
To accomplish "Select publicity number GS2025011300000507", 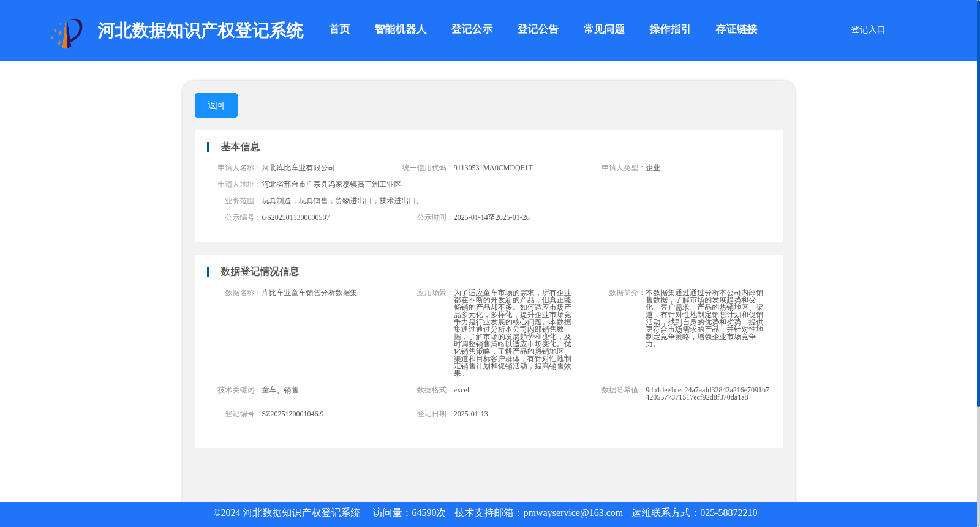I will click(x=296, y=217).
